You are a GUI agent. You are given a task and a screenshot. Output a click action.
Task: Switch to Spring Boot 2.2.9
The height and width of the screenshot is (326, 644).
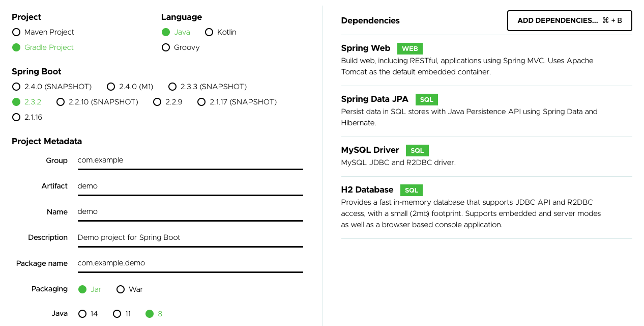[x=157, y=102]
